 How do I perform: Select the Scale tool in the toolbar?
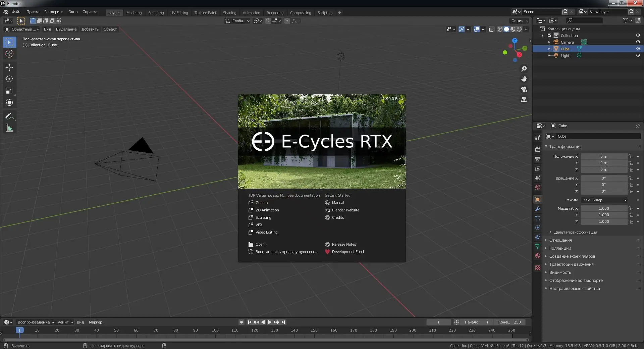point(9,91)
